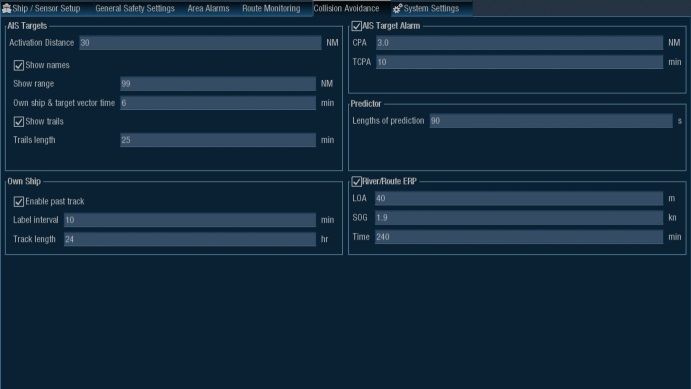The height and width of the screenshot is (389, 691).
Task: Click the Show range label
Action: [x=33, y=84]
